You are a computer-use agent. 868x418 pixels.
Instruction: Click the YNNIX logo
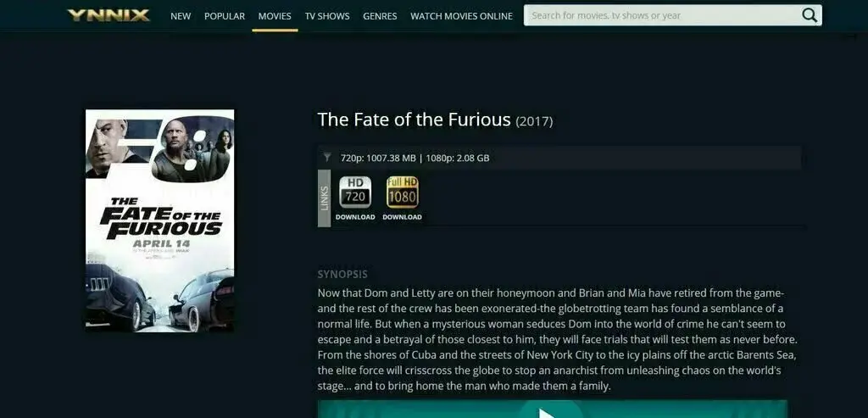(108, 15)
